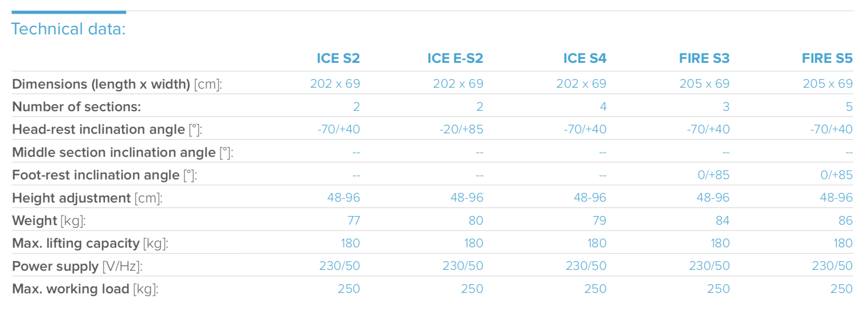
Task: Select the weight value 86 for FIRE S5
Action: point(845,221)
